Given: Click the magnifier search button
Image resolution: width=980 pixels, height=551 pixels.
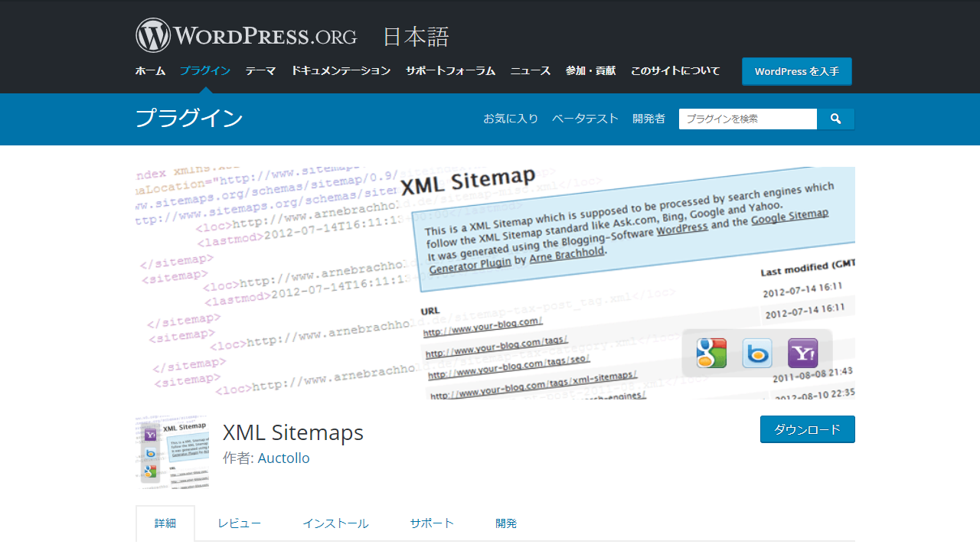Looking at the screenshot, I should coord(835,119).
